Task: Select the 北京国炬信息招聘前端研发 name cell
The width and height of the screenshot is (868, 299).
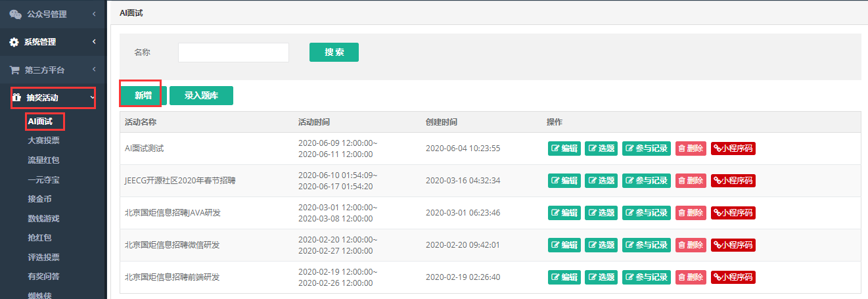Action: 172,277
